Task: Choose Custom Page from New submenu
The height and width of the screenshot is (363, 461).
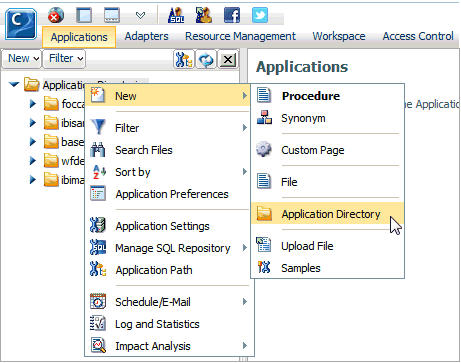Action: pos(327,150)
